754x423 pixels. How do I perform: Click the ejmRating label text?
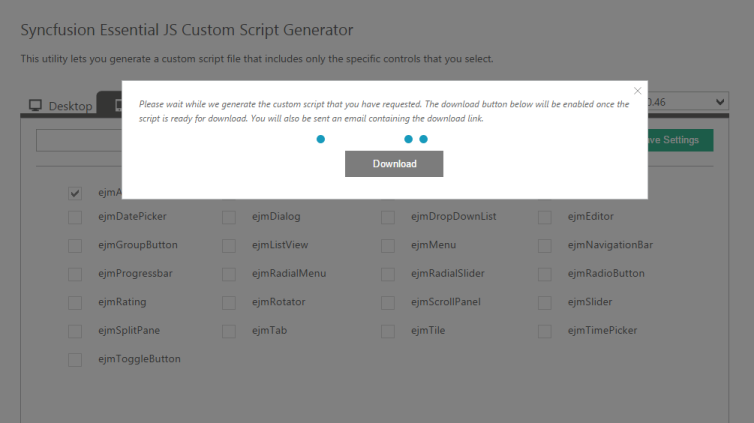click(x=122, y=302)
